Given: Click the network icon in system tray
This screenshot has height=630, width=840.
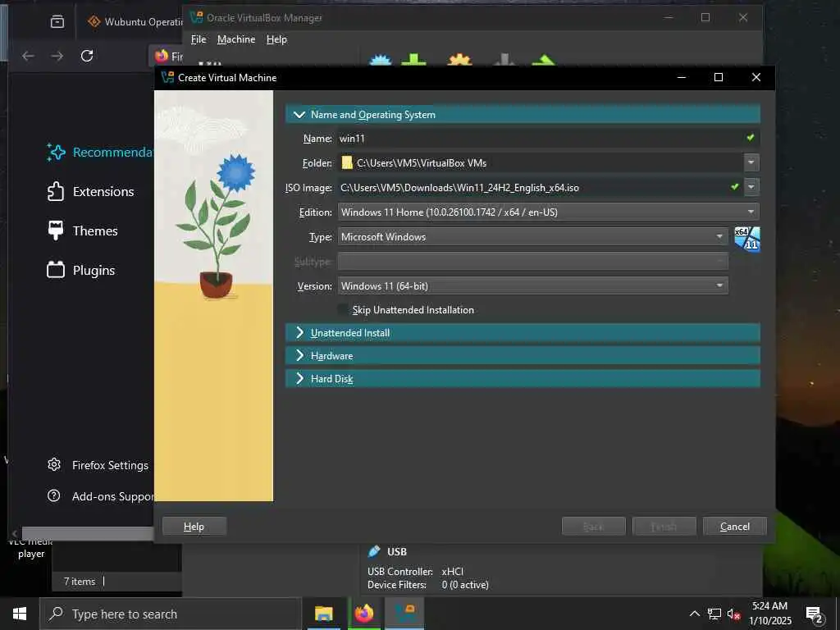Looking at the screenshot, I should [714, 614].
